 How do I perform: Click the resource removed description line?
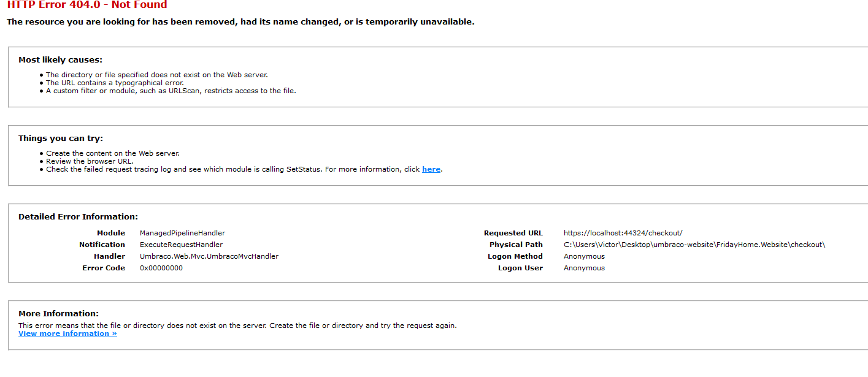[x=240, y=22]
